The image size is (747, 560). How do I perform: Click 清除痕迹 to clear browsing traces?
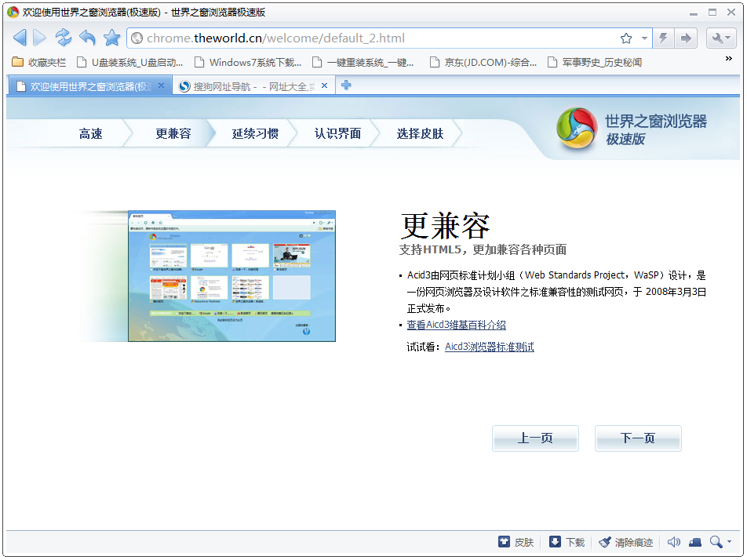[x=626, y=542]
